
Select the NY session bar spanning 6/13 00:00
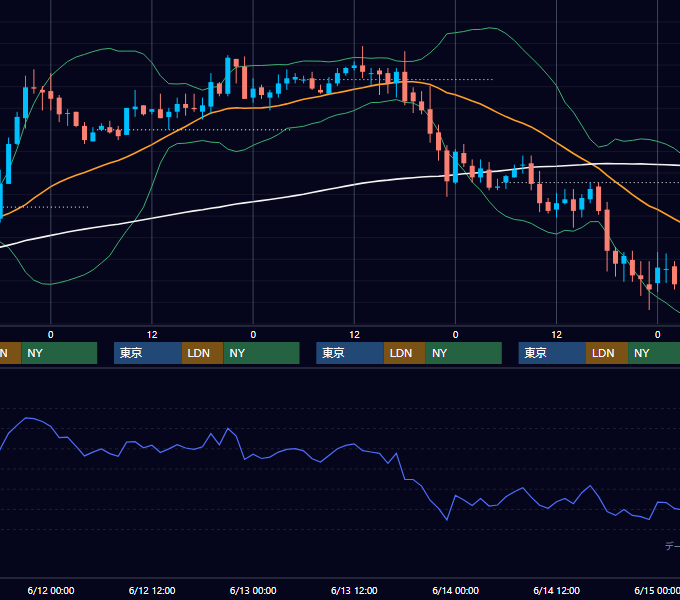point(262,353)
